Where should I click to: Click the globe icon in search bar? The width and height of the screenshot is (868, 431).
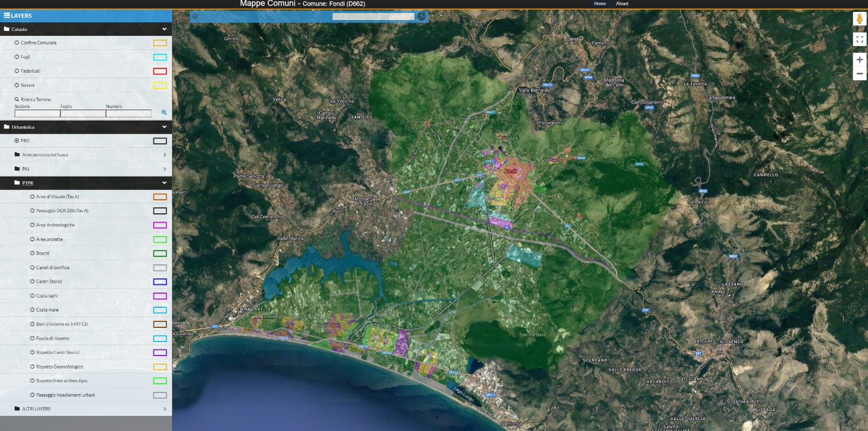[x=422, y=16]
